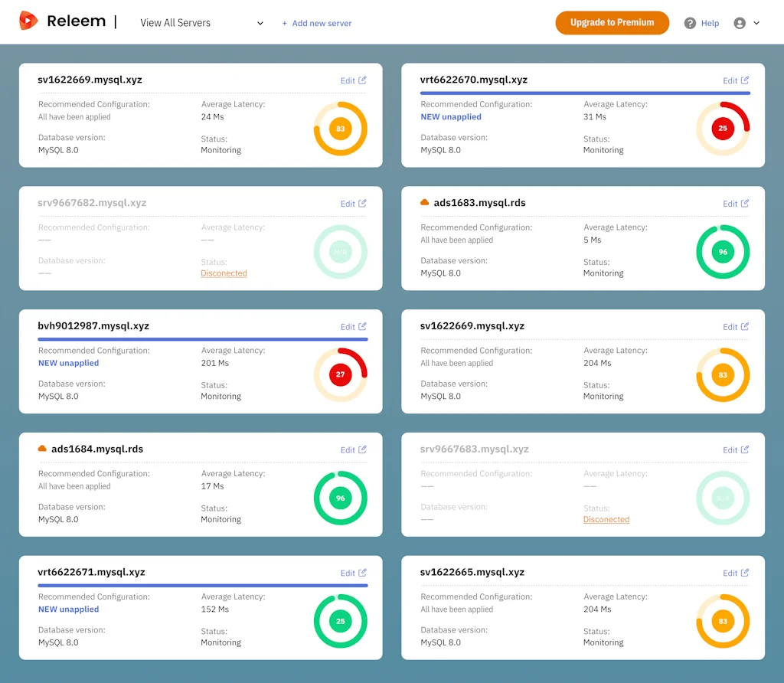This screenshot has height=683, width=784.
Task: Click the Add new server link
Action: tap(317, 23)
